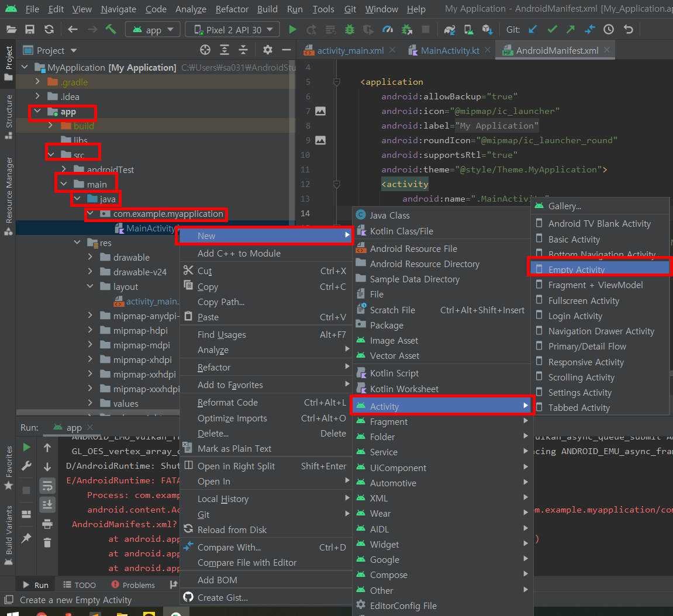
Task: Open Project panel settings gear
Action: click(x=267, y=50)
